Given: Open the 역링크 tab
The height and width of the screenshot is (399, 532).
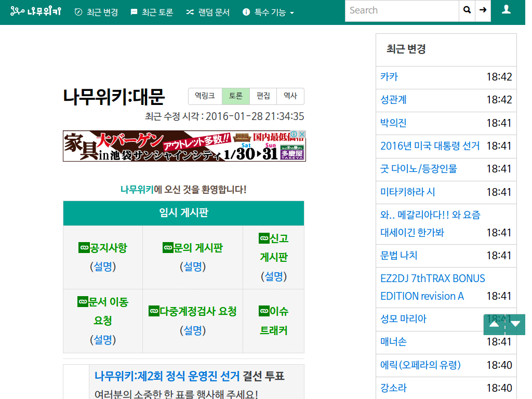Looking at the screenshot, I should coord(205,96).
